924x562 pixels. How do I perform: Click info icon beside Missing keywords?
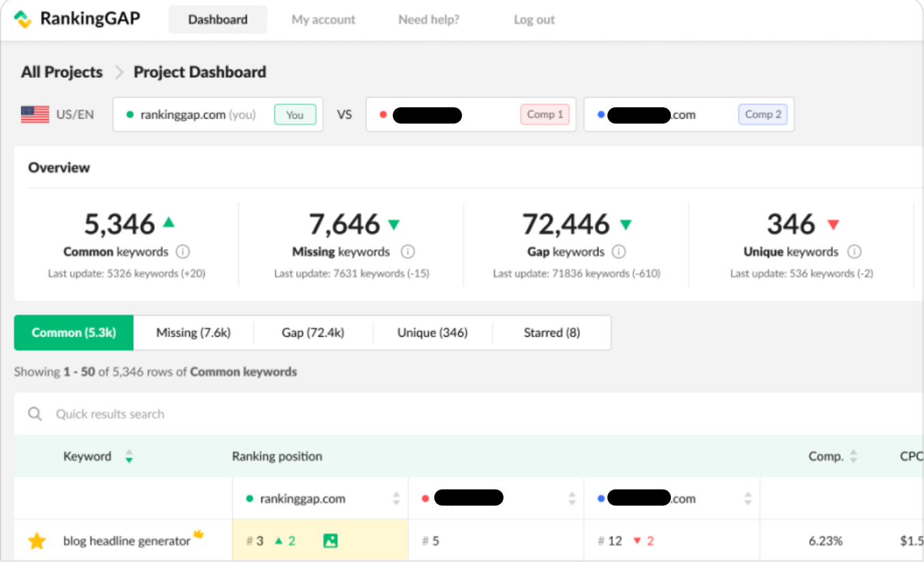click(407, 252)
